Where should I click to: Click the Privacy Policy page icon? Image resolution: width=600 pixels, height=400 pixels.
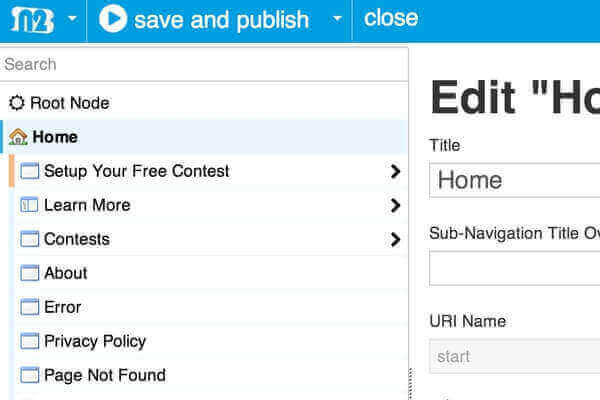point(29,341)
